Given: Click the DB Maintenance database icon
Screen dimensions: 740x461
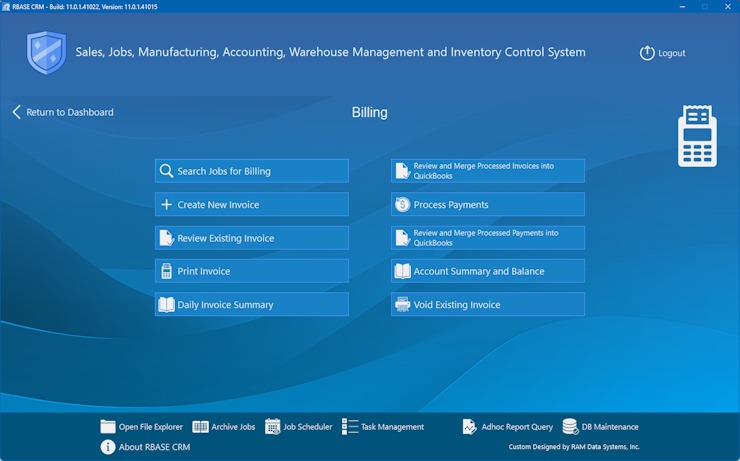Looking at the screenshot, I should [x=570, y=427].
